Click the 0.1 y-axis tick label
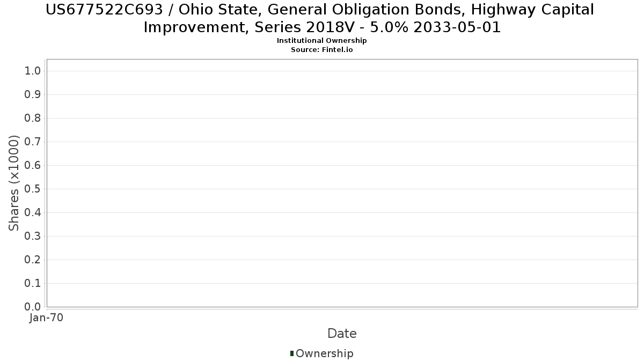The width and height of the screenshot is (644, 362). pyautogui.click(x=33, y=284)
